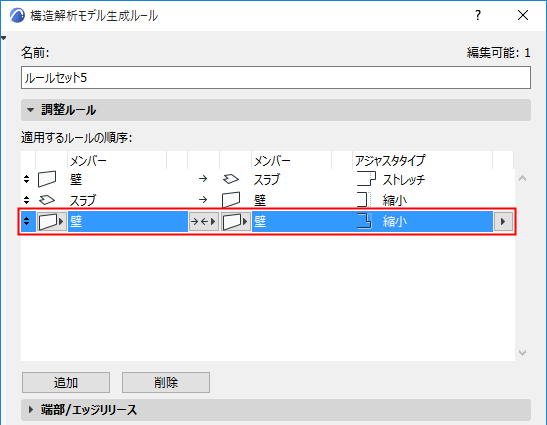The image size is (547, 425).
Task: Click the ArchiCAD logo in the title bar
Action: coord(17,15)
